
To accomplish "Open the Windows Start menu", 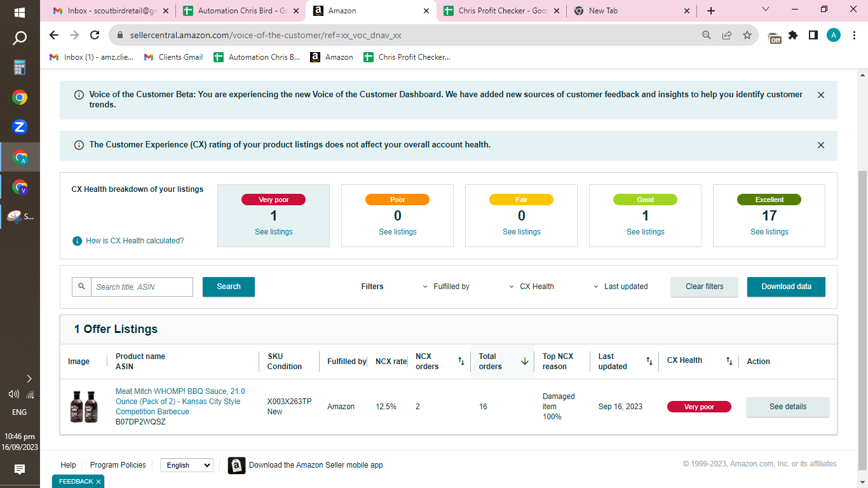I will pyautogui.click(x=20, y=12).
